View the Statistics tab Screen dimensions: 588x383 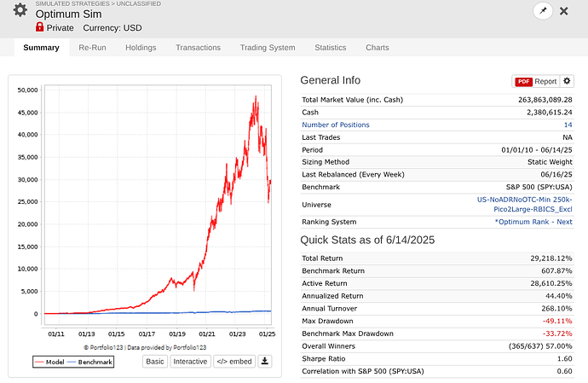[x=331, y=48]
